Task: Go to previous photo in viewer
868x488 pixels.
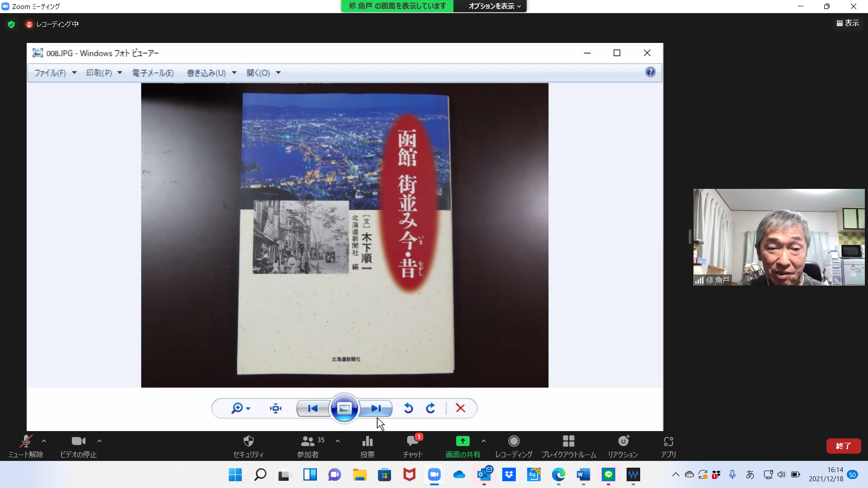Action: pyautogui.click(x=313, y=408)
